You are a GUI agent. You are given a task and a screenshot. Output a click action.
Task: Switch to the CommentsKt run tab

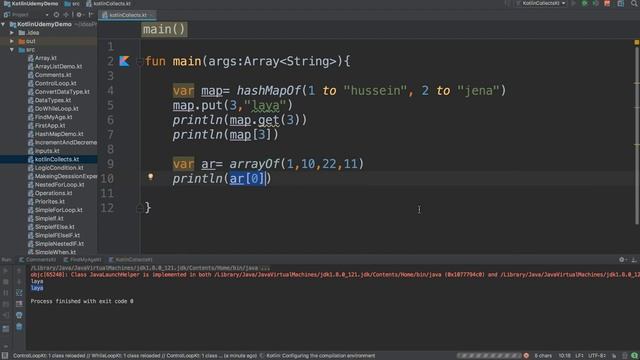(x=37, y=260)
